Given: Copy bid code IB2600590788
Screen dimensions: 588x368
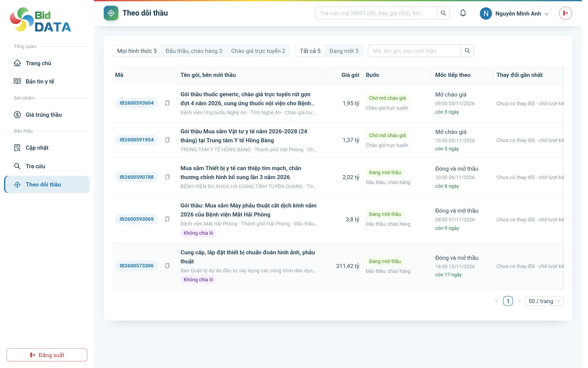Looking at the screenshot, I should tap(167, 177).
